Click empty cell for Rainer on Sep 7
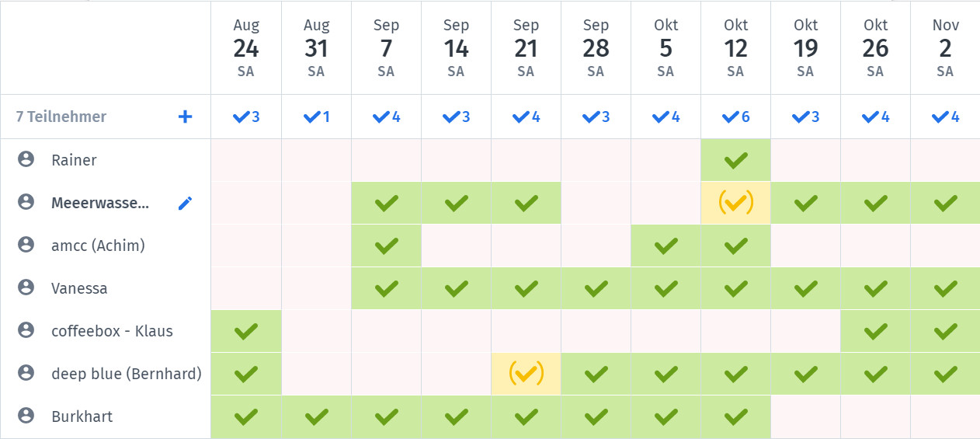Viewport: 980px width, 439px height. [x=386, y=161]
